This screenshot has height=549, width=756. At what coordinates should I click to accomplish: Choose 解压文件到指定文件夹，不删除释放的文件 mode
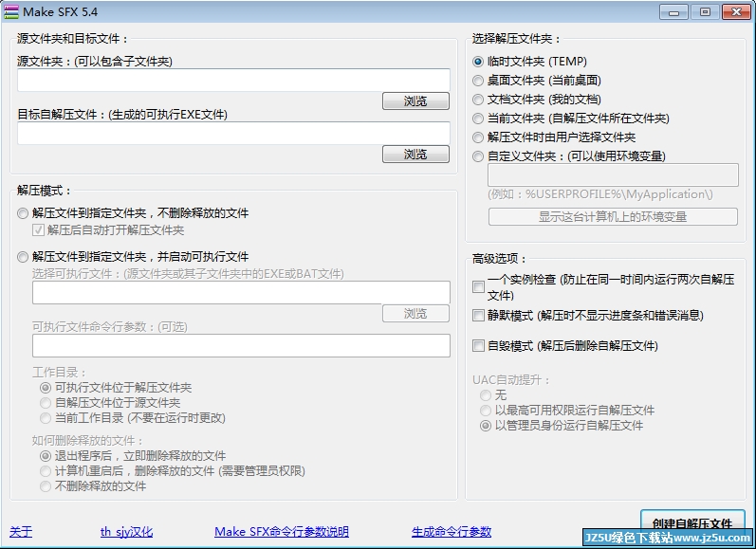(23, 213)
